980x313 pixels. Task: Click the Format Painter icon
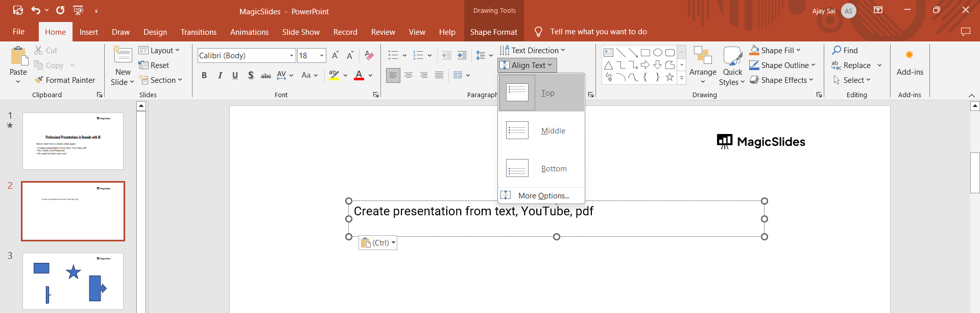[39, 80]
